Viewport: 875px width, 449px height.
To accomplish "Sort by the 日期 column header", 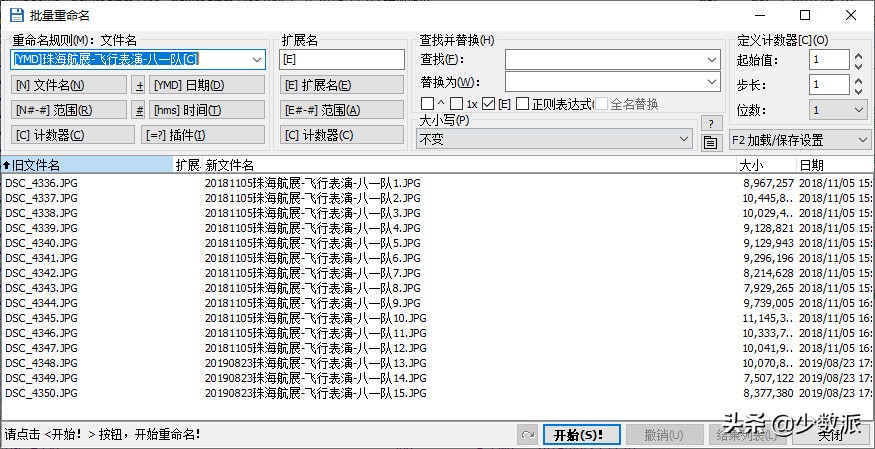I will pyautogui.click(x=835, y=165).
